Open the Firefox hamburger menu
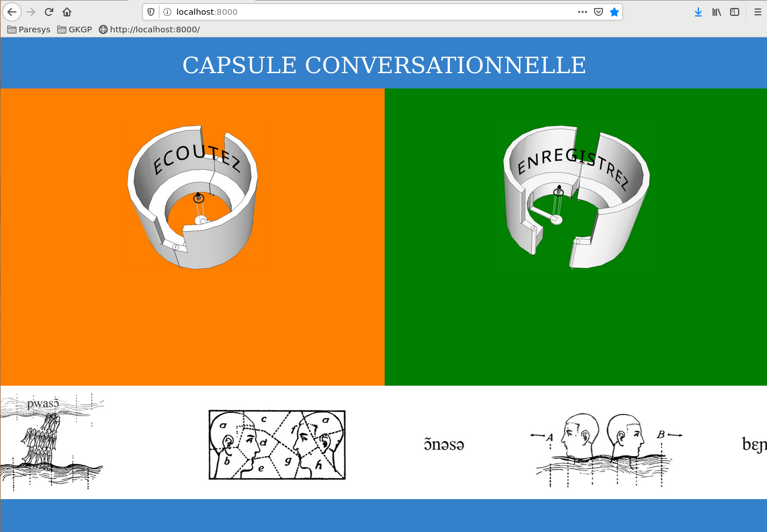The height and width of the screenshot is (532, 767). coord(758,12)
